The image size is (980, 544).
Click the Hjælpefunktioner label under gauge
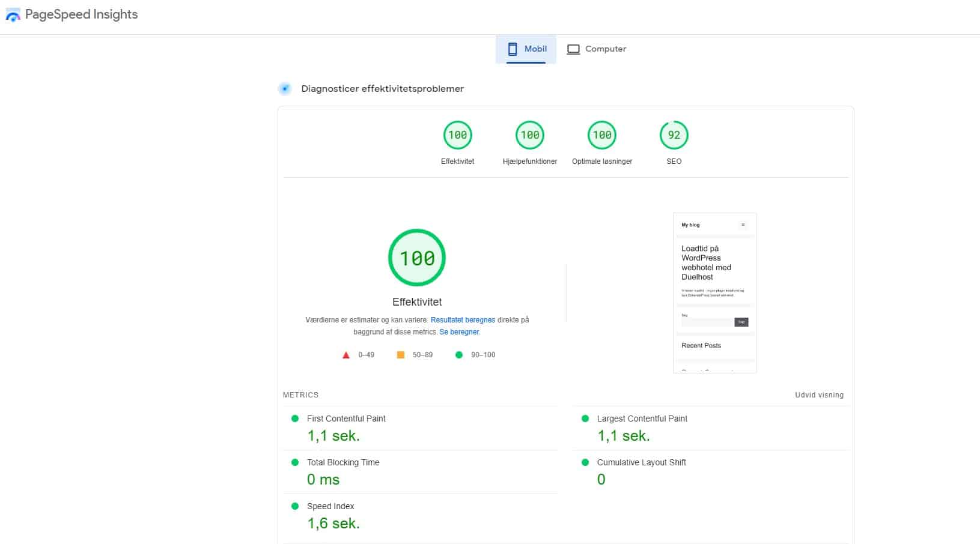coord(530,162)
